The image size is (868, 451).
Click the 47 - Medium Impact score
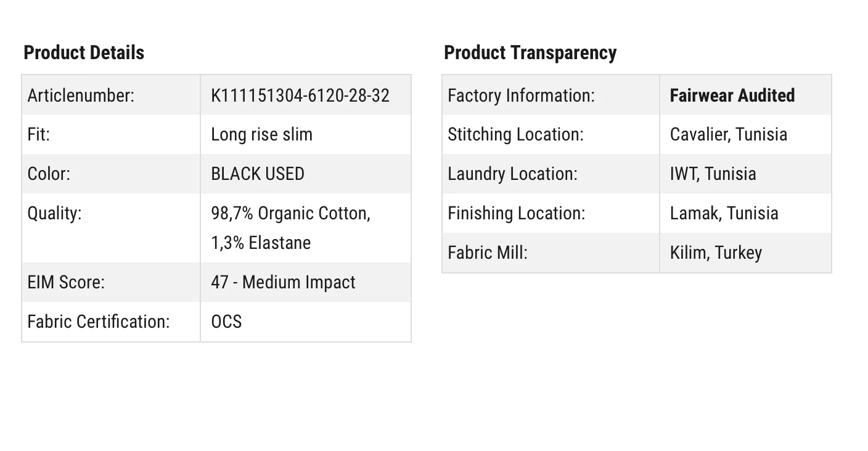pyautogui.click(x=283, y=282)
